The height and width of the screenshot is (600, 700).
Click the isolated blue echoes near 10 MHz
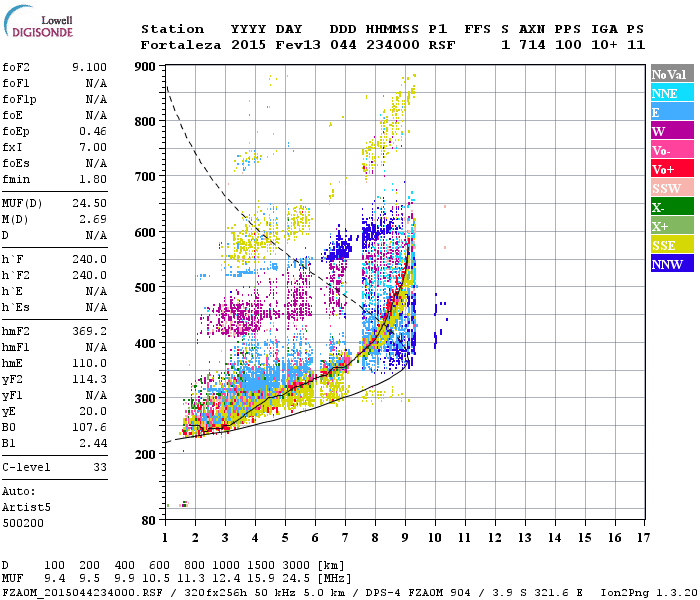pos(441,321)
